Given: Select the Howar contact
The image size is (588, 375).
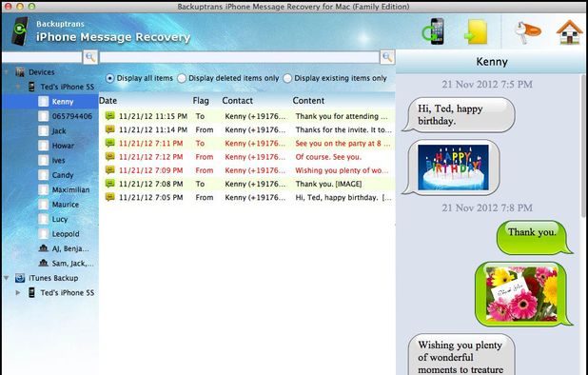Looking at the screenshot, I should [63, 146].
